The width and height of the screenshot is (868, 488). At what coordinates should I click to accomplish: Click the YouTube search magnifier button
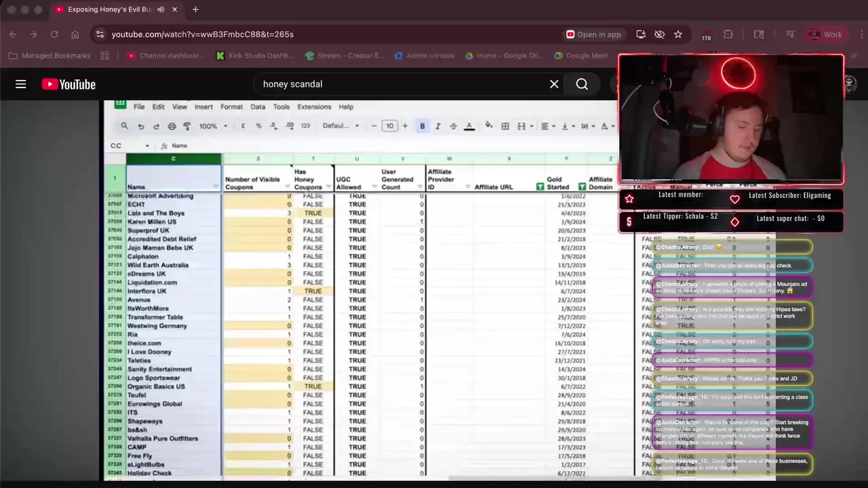tap(582, 84)
